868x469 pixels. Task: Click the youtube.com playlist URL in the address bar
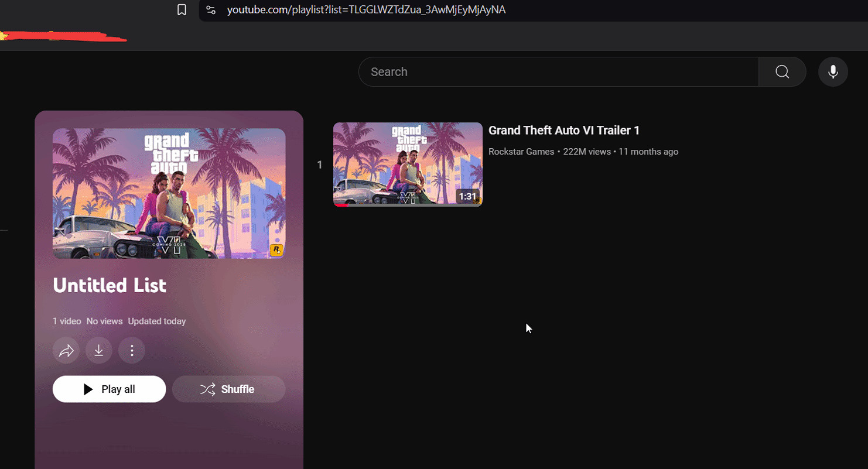pos(366,10)
